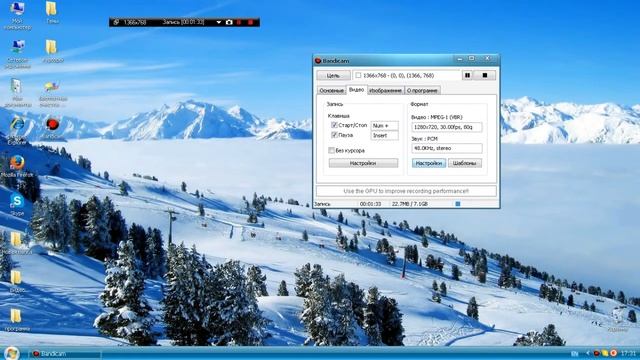
Task: Pause recording with Bandicam's pause button
Action: pos(467,76)
